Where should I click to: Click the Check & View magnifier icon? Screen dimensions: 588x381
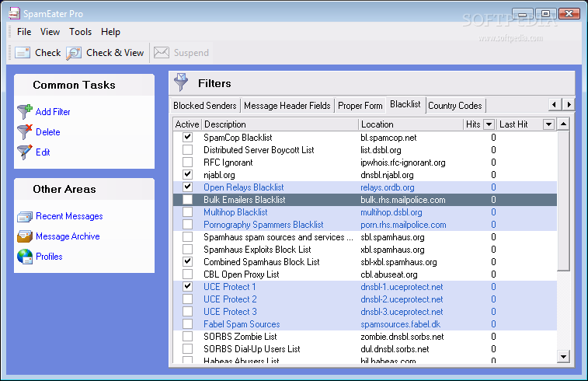click(74, 53)
